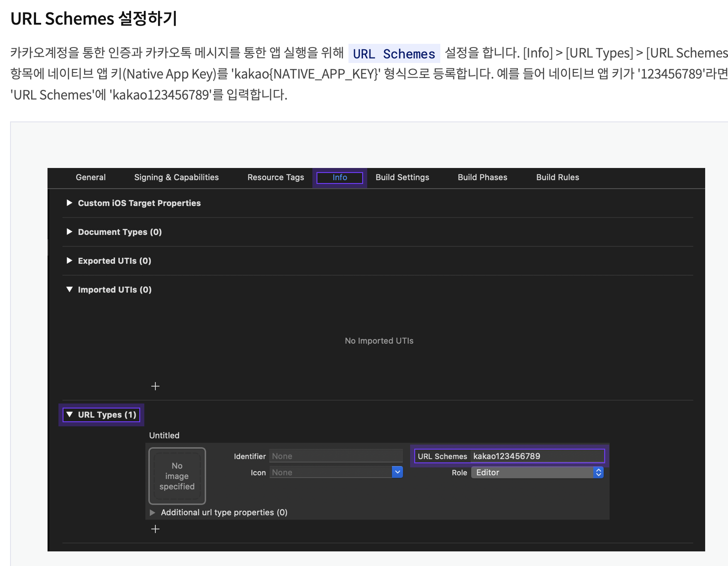Screen dimensions: 728x566
Task: Add a new URL Type with plus
Action: (x=155, y=529)
